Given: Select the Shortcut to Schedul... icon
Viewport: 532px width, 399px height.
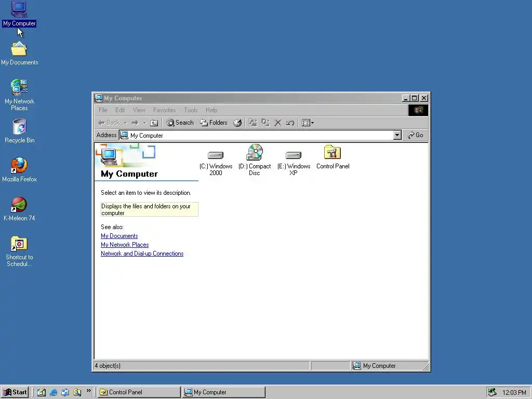Looking at the screenshot, I should pos(19,251).
